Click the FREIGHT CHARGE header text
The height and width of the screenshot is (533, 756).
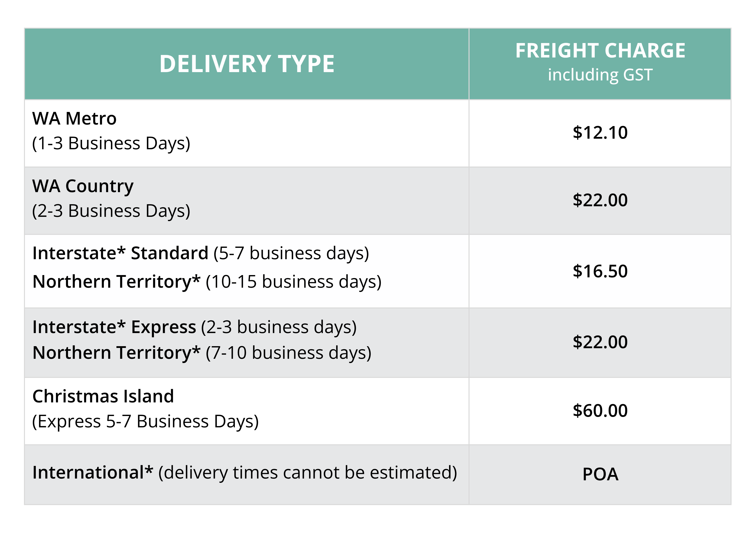coord(600,51)
